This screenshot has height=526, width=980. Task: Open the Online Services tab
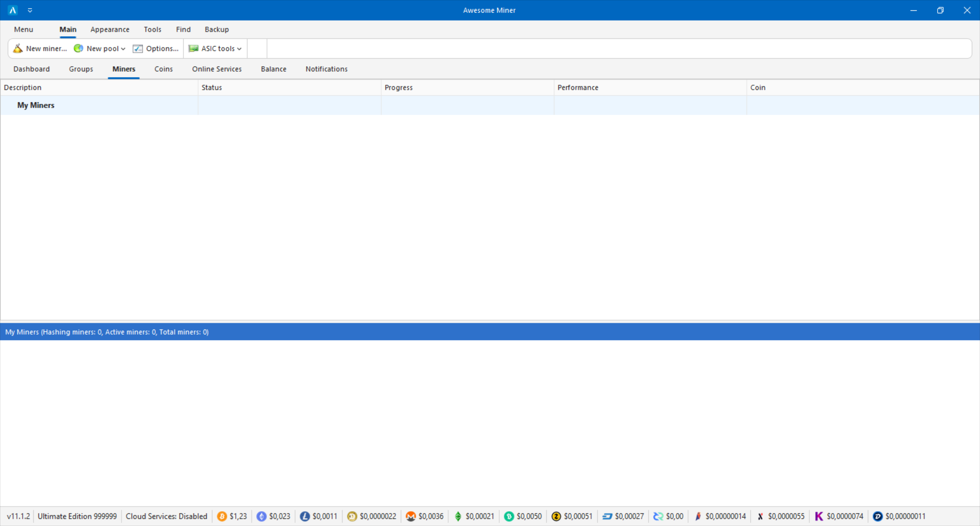pos(217,69)
